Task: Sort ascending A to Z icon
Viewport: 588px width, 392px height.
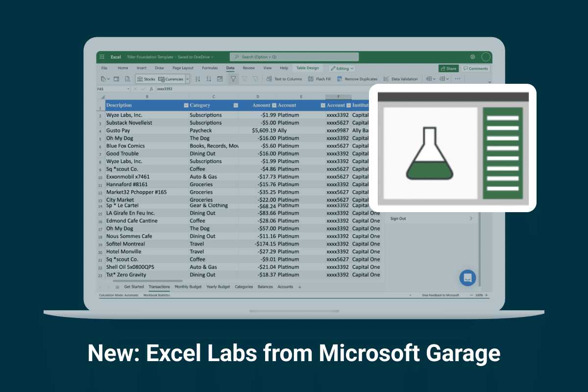Action: click(198, 79)
